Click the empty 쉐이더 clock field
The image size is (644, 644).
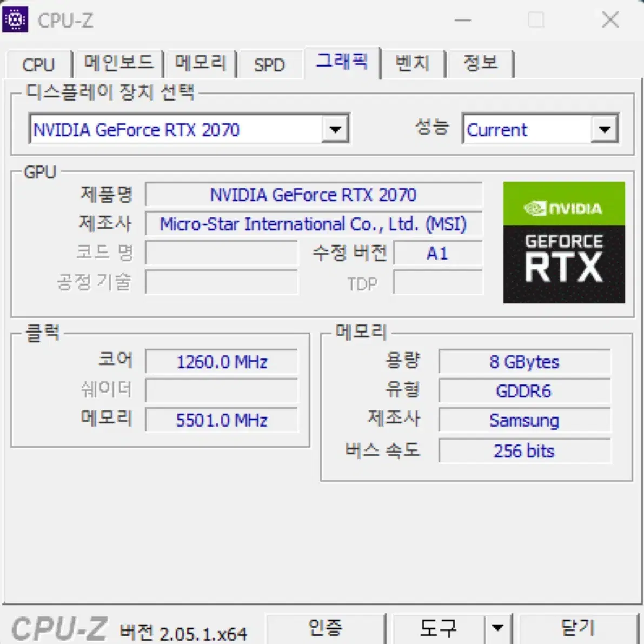(x=222, y=390)
